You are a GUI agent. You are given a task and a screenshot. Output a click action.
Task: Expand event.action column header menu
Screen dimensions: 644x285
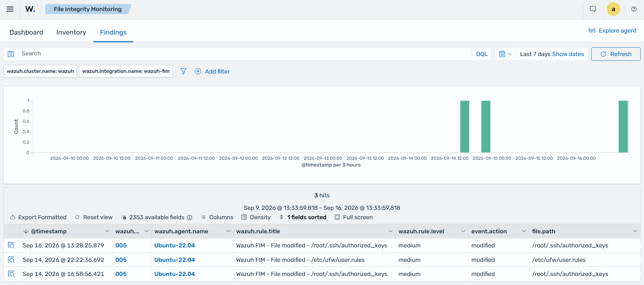[524, 231]
